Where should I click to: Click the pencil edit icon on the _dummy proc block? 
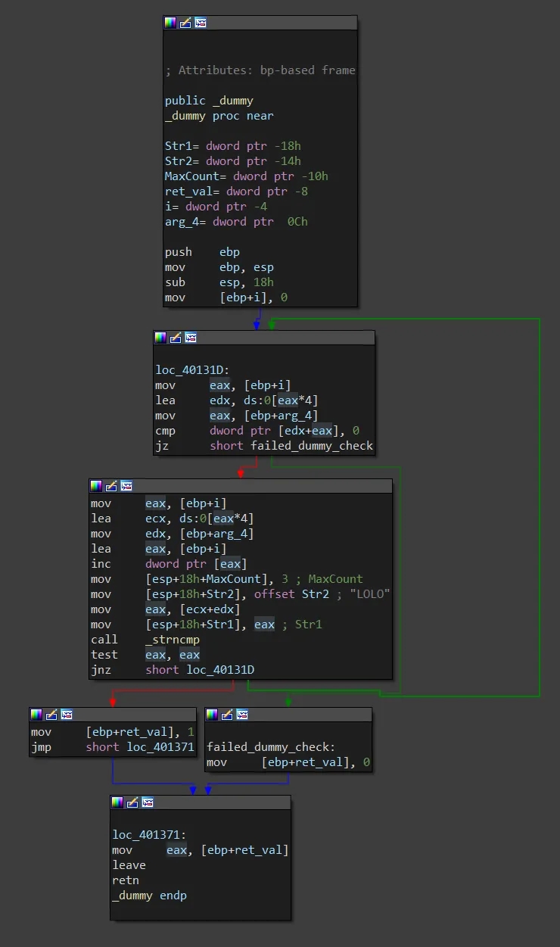185,23
